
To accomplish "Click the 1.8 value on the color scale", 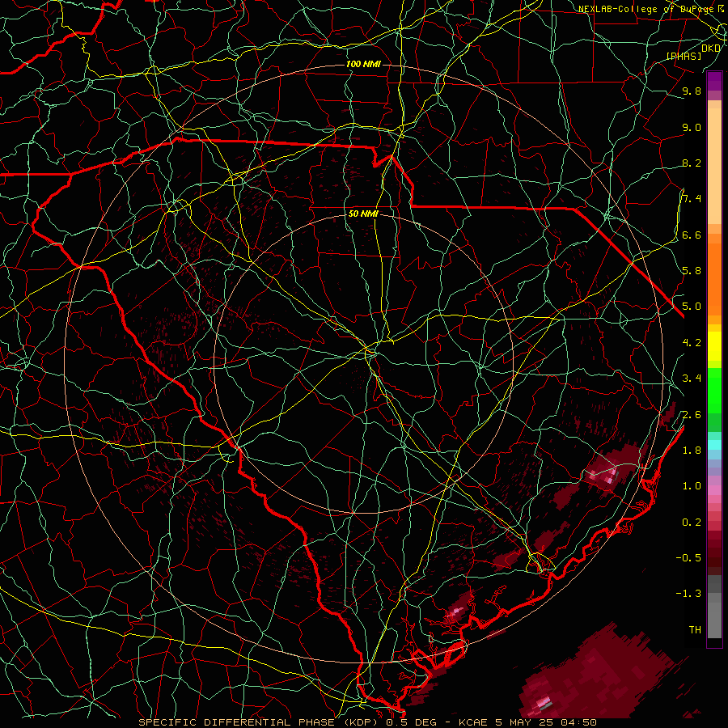I will click(x=692, y=451).
